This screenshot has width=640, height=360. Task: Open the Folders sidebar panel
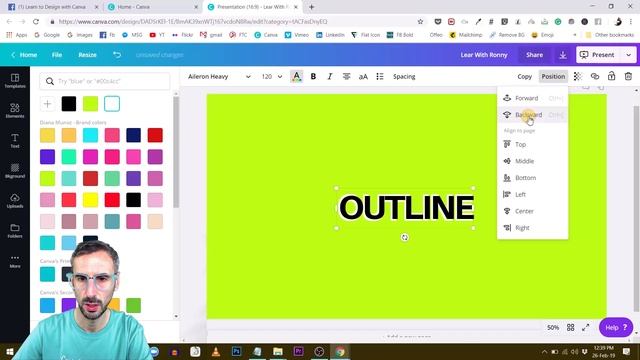[15, 231]
